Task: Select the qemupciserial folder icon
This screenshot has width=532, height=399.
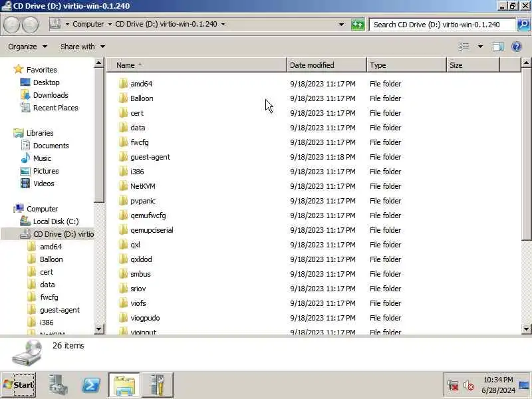Action: pyautogui.click(x=124, y=230)
